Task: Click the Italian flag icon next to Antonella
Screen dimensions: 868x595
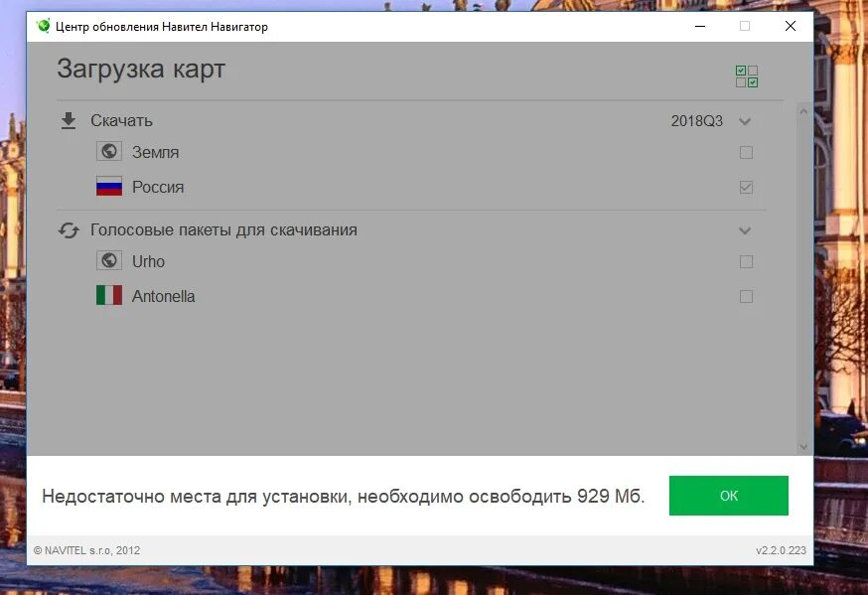Action: [109, 296]
